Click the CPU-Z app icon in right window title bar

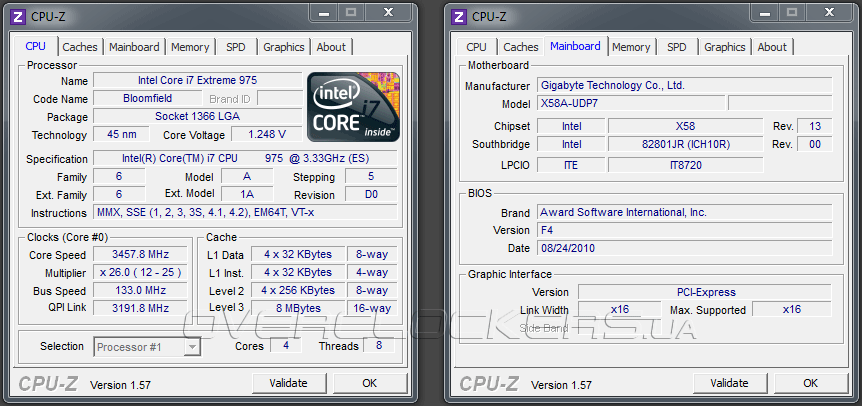[459, 16]
